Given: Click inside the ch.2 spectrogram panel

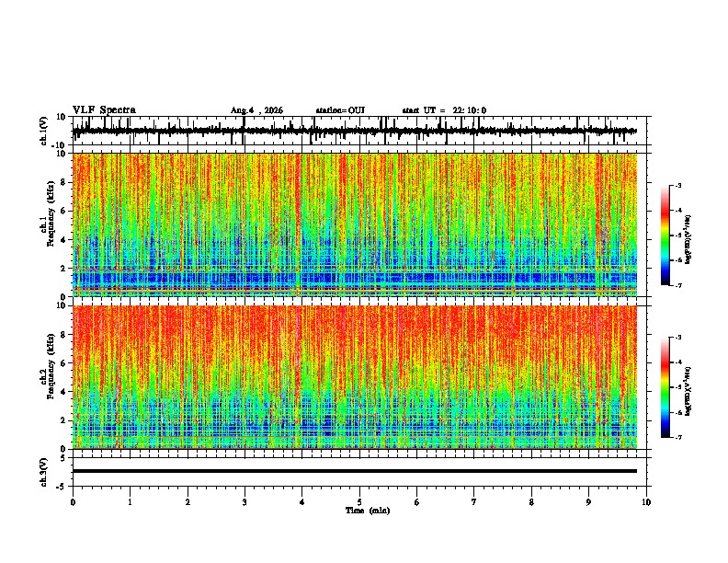Looking at the screenshot, I should 355,377.
